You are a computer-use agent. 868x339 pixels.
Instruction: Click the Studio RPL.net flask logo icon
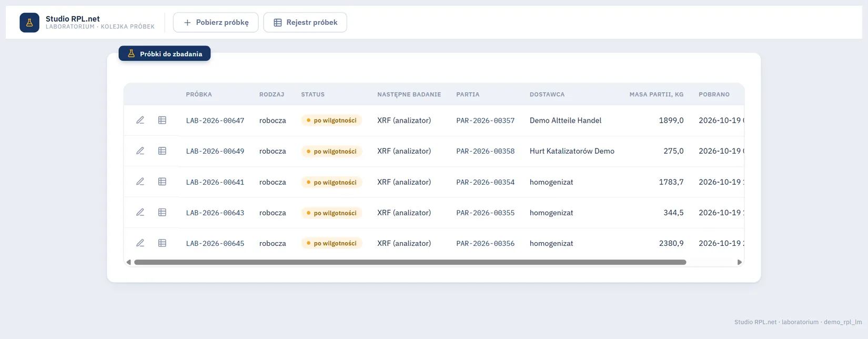[x=29, y=23]
